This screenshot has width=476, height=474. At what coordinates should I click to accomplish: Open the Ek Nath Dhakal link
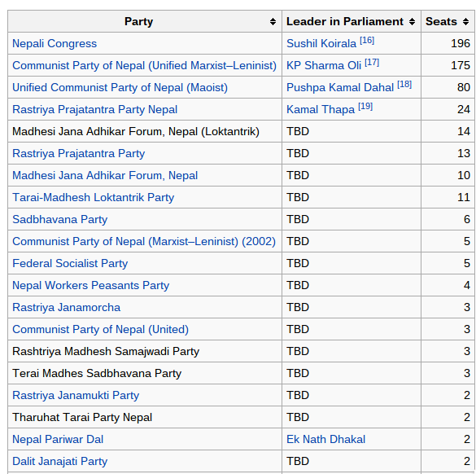pos(325,439)
